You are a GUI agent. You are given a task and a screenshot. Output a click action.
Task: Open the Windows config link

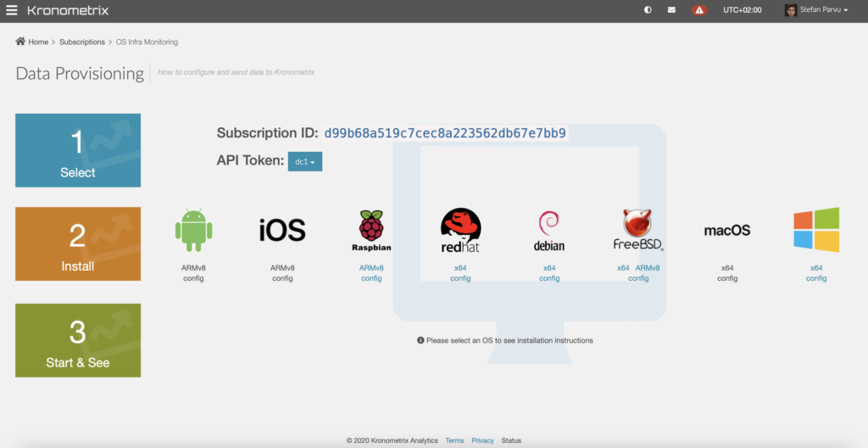coord(816,278)
